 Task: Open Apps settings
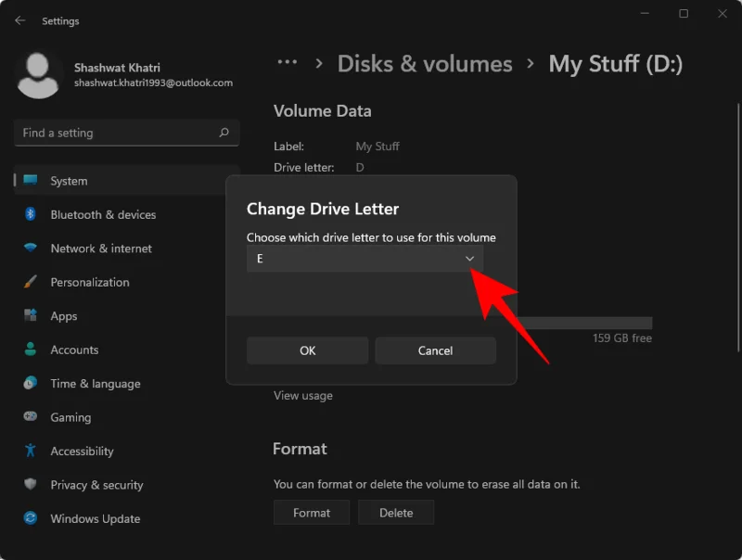coord(62,315)
